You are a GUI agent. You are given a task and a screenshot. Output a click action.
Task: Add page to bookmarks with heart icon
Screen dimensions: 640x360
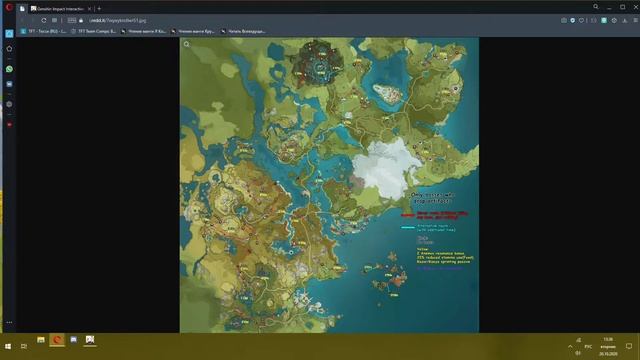click(x=582, y=20)
